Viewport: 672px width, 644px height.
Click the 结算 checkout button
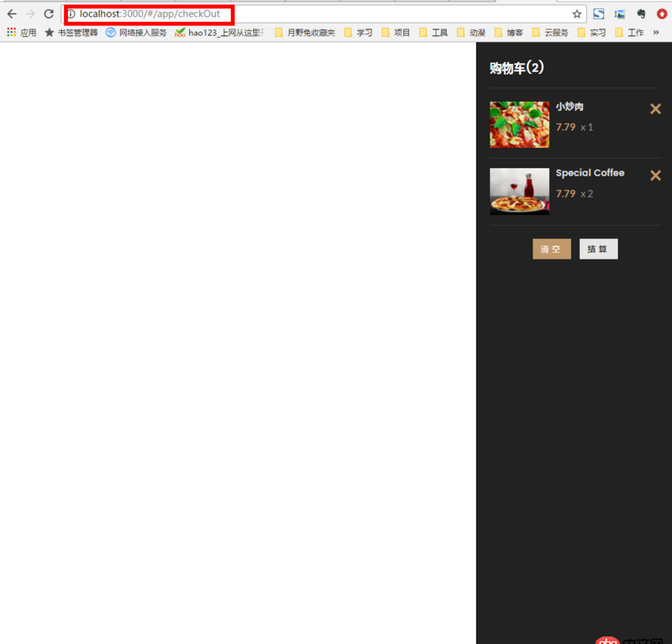(598, 249)
